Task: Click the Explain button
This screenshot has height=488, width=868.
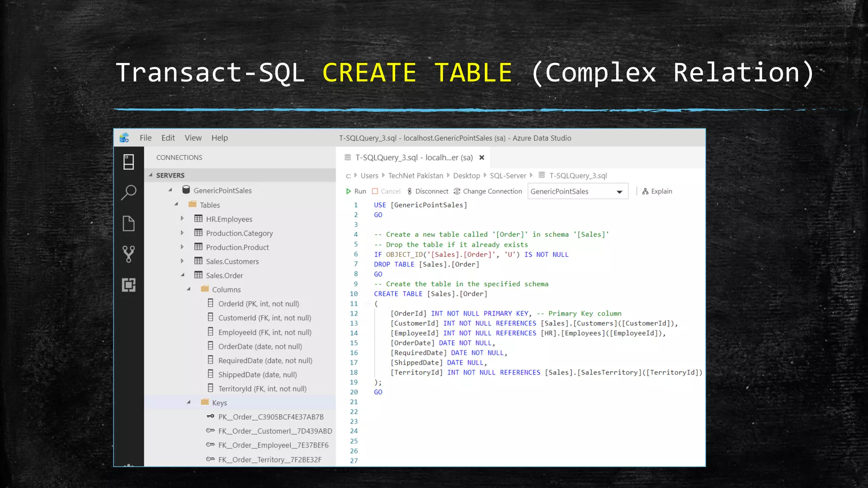Action: tap(657, 191)
